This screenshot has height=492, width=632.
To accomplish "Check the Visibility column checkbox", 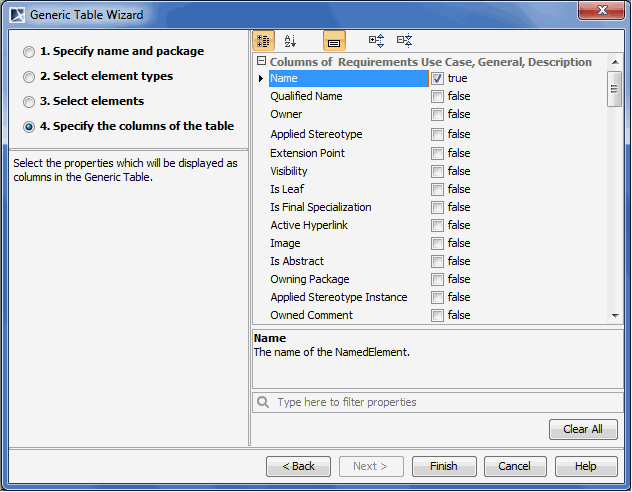I will pyautogui.click(x=438, y=171).
